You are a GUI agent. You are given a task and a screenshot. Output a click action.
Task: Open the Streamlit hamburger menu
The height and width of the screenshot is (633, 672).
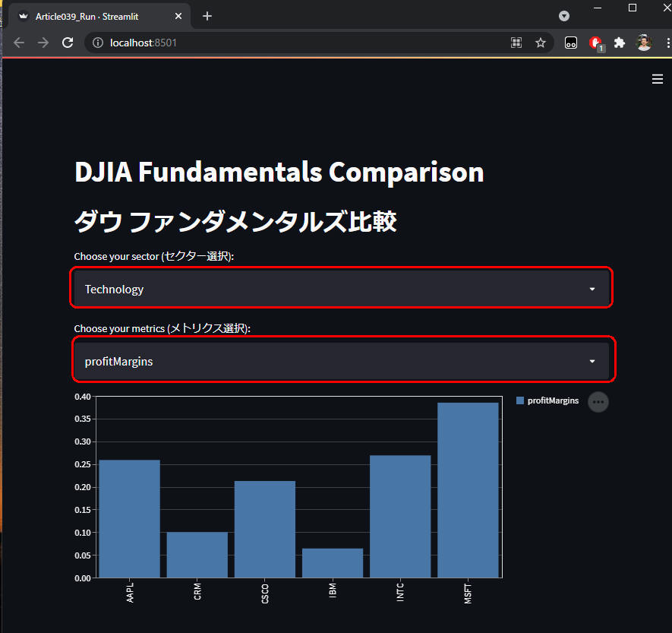coord(657,79)
